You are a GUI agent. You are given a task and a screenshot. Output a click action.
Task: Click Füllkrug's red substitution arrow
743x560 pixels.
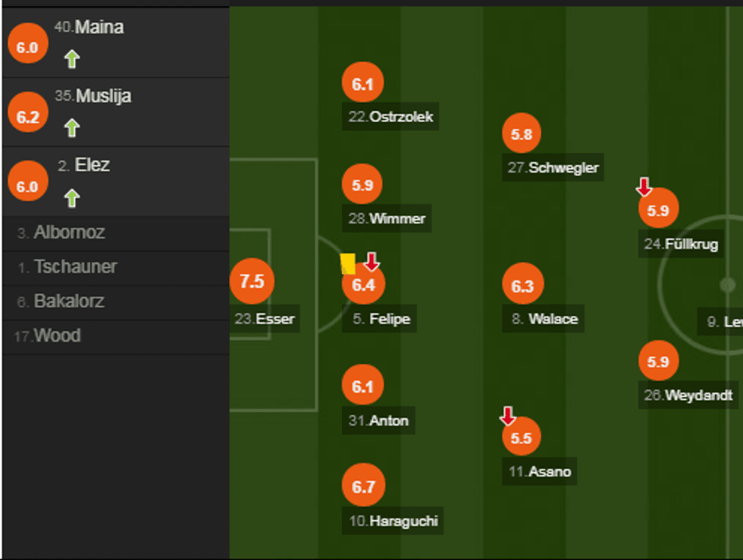click(644, 186)
